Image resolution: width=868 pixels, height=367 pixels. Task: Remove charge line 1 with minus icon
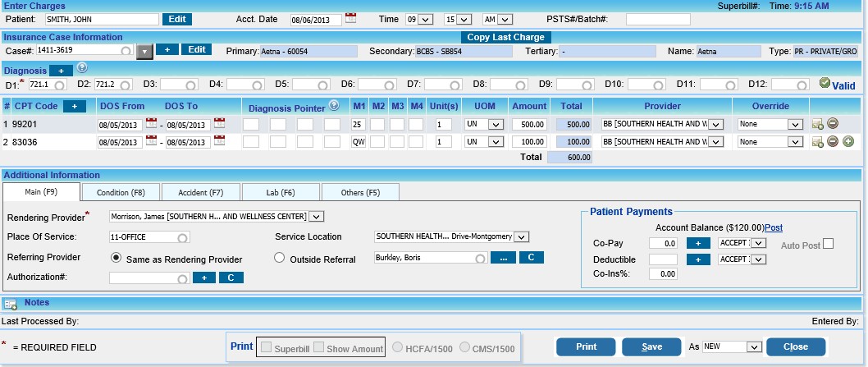click(x=832, y=124)
